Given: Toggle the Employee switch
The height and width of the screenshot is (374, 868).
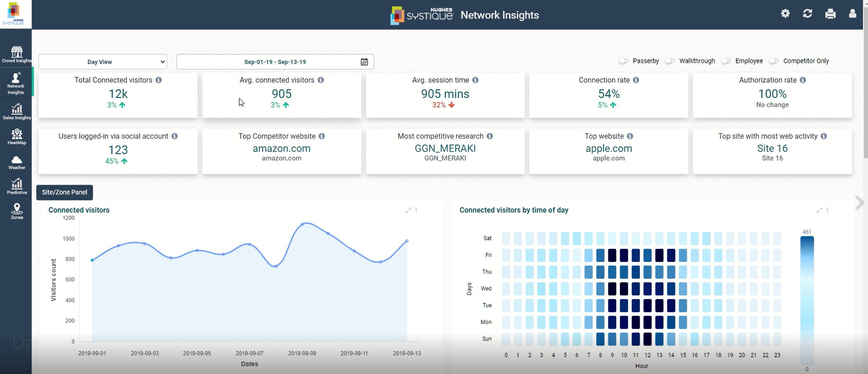Looking at the screenshot, I should tap(726, 61).
